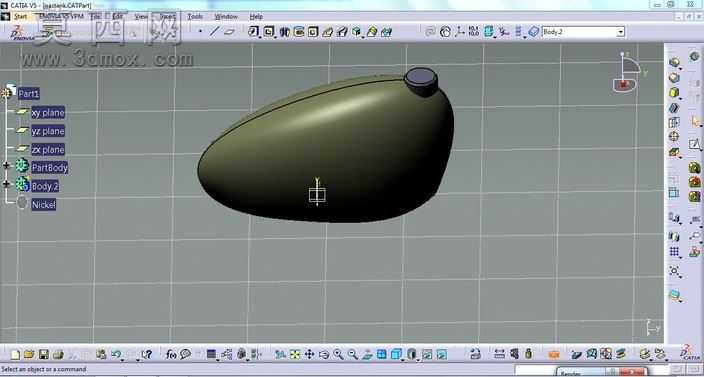This screenshot has height=377, width=704.
Task: Open the shading view mode icon
Action: tap(412, 355)
